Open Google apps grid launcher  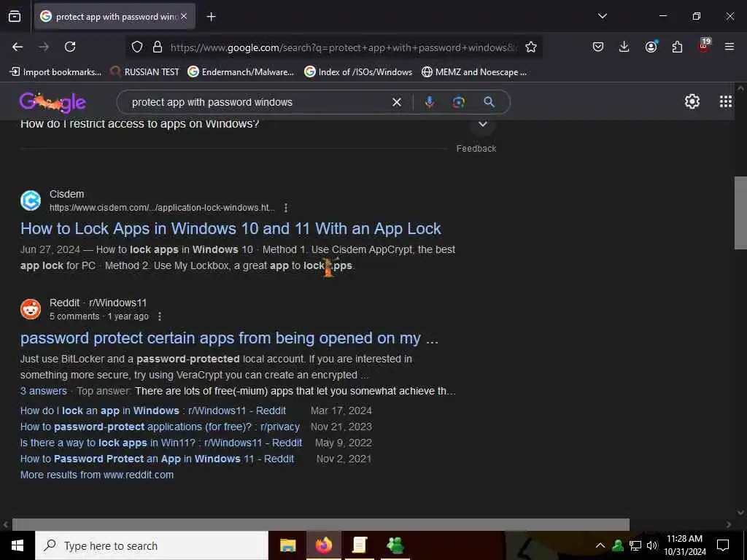[726, 101]
